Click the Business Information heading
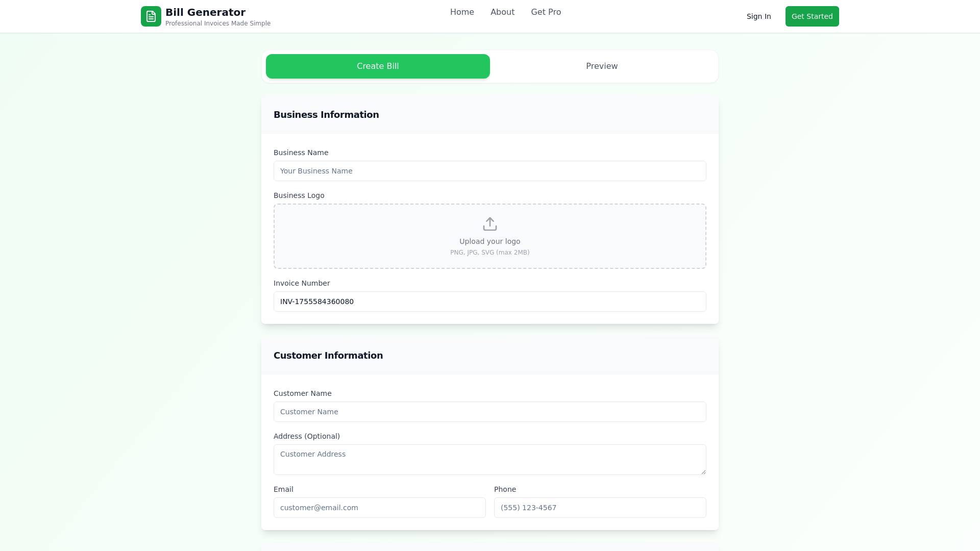The image size is (980, 551). coord(326,115)
